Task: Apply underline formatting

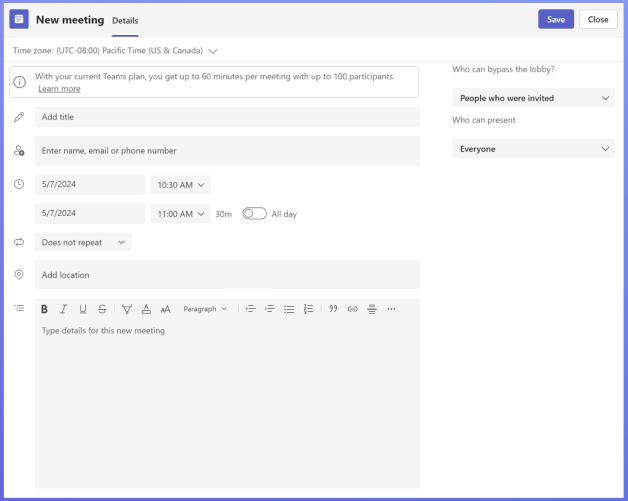Action: [x=83, y=309]
